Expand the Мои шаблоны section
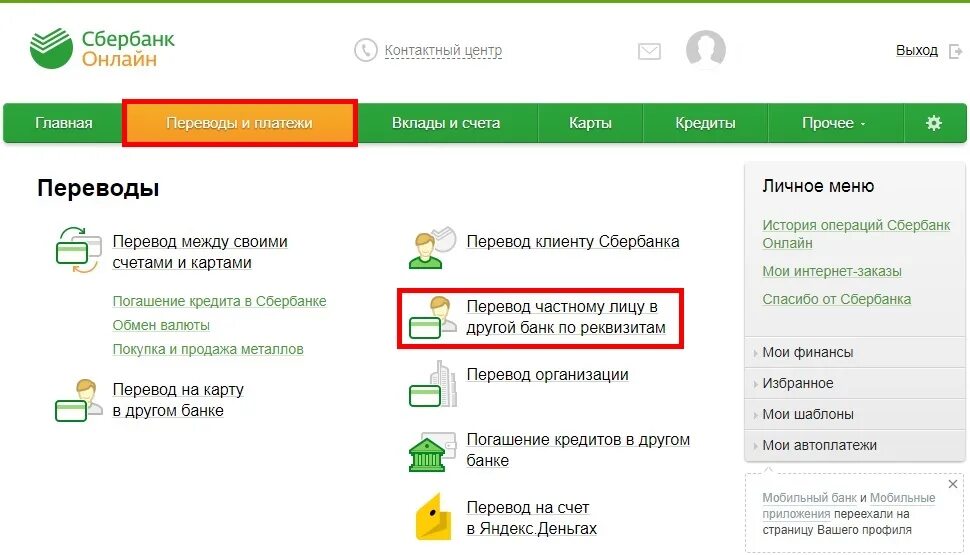Image resolution: width=970 pixels, height=555 pixels. point(855,414)
